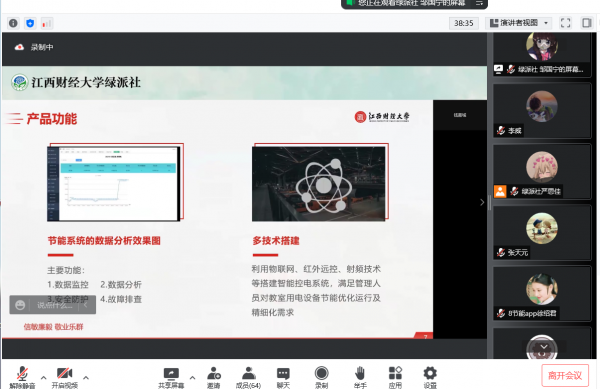This screenshot has height=389, width=600.
Task: Click the muted mic icon beside 8节能app徐绍君
Action: point(501,313)
